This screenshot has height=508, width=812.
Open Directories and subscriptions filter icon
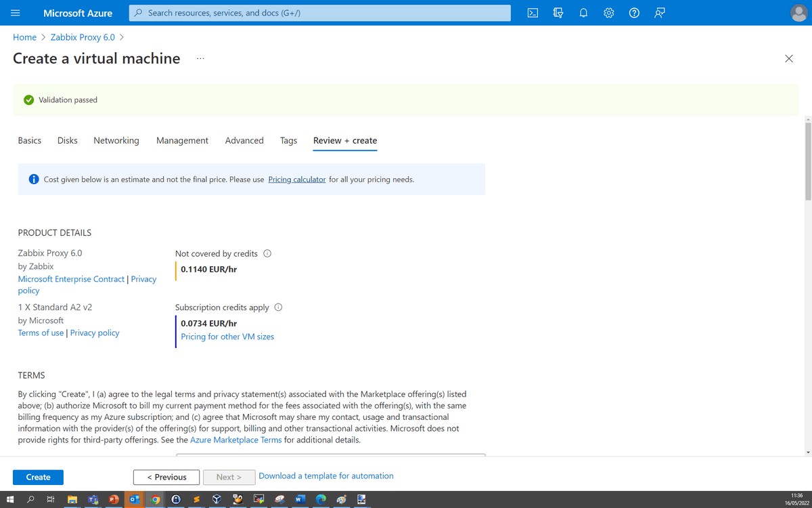click(558, 13)
